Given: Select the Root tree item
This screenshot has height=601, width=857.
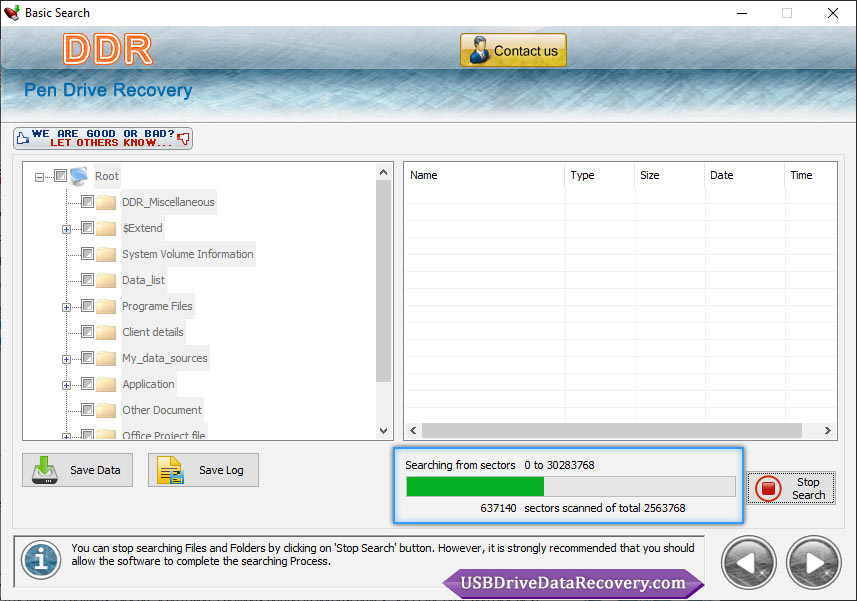Looking at the screenshot, I should coord(107,176).
